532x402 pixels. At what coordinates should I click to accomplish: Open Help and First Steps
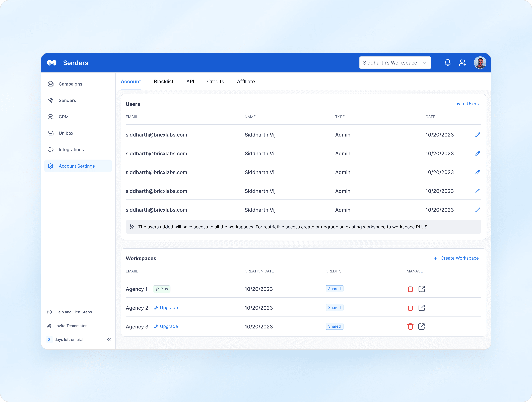pyautogui.click(x=73, y=312)
